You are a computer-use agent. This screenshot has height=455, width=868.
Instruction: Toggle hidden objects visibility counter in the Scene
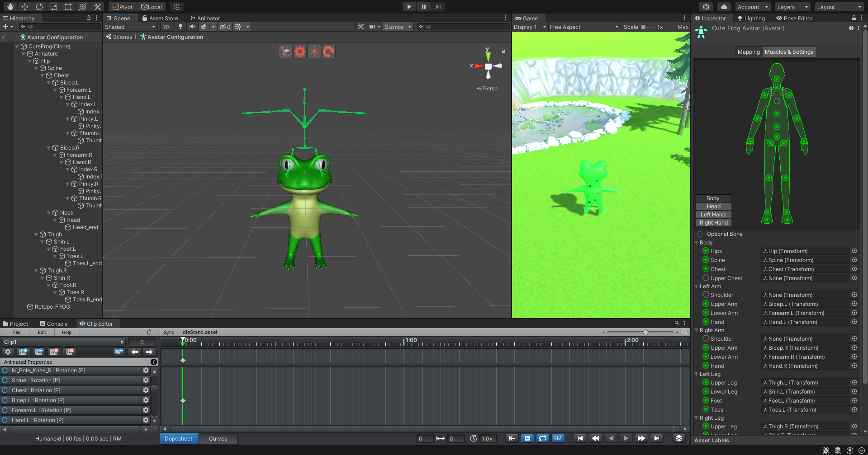click(x=225, y=27)
